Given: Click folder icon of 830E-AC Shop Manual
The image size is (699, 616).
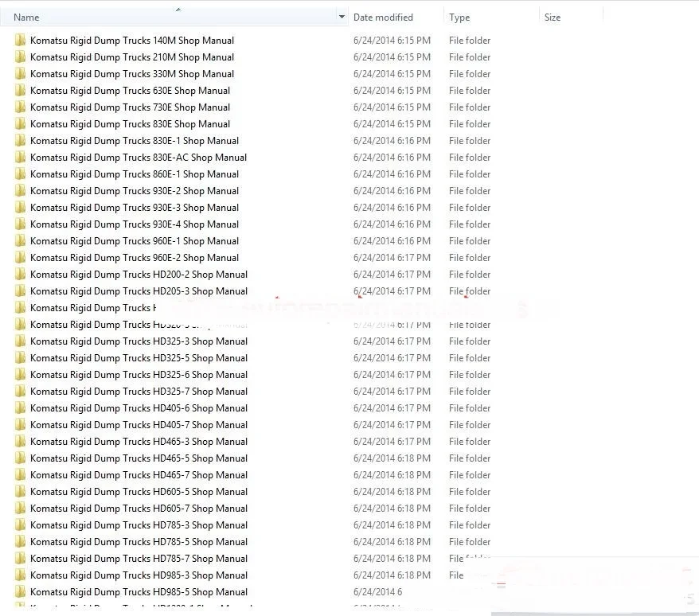Looking at the screenshot, I should point(20,158).
